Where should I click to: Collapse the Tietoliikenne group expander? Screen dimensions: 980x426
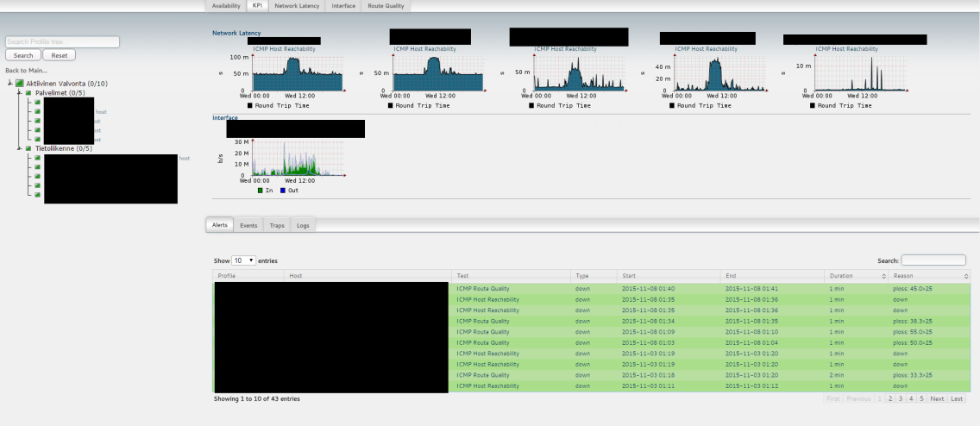tap(20, 148)
